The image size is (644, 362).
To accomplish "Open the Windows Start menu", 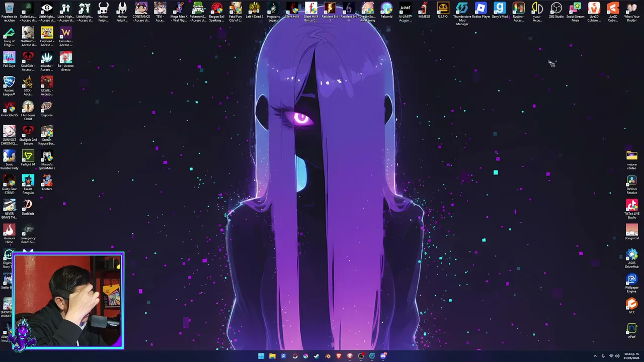I will (x=261, y=356).
